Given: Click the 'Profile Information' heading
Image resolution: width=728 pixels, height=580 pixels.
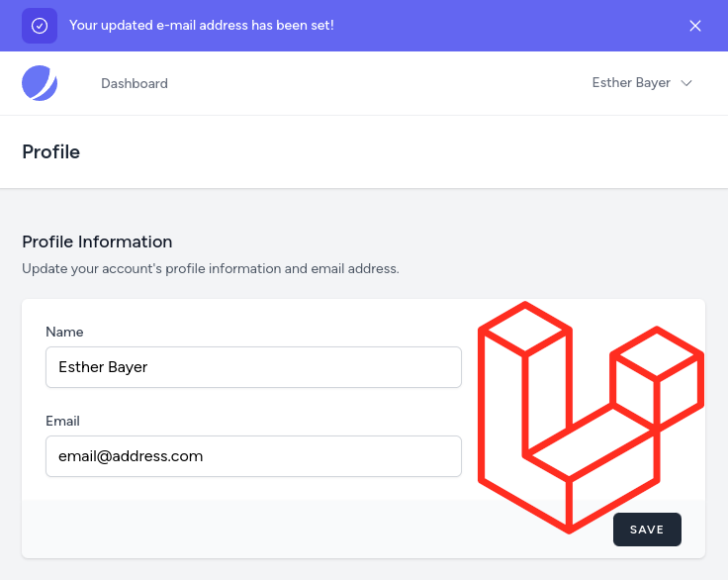Looking at the screenshot, I should (x=97, y=242).
